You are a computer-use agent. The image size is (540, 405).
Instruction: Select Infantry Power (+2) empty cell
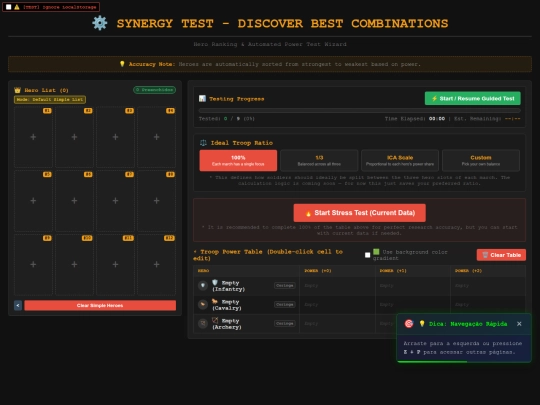[488, 285]
